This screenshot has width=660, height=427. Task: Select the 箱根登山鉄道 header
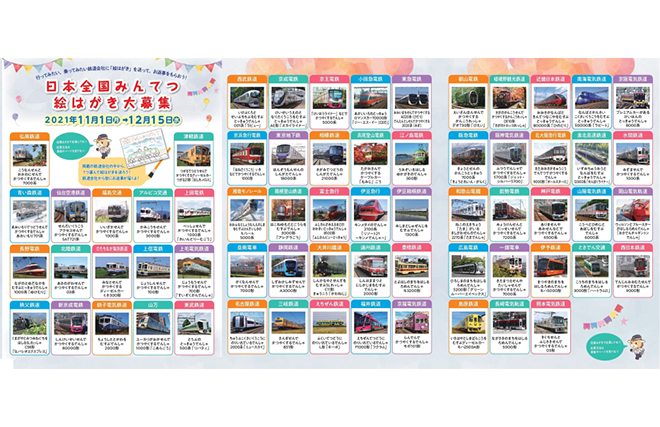coord(288,191)
